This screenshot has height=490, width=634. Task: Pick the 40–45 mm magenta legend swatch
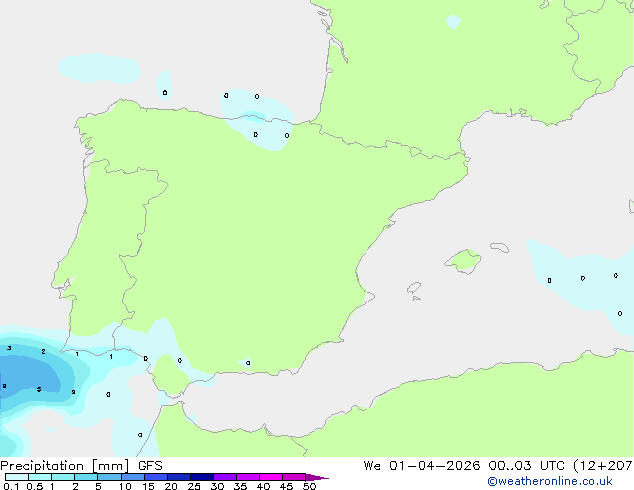click(271, 477)
